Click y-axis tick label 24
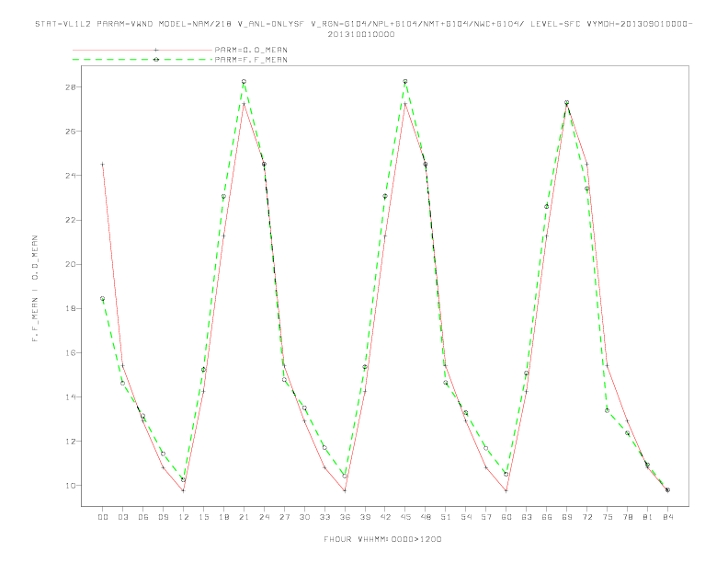The image size is (728, 563). click(x=71, y=176)
